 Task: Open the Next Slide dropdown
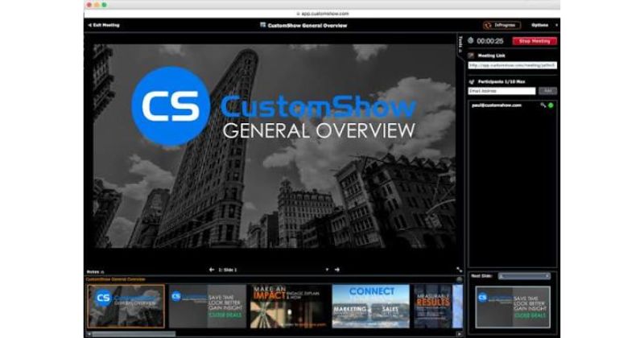coord(525,276)
